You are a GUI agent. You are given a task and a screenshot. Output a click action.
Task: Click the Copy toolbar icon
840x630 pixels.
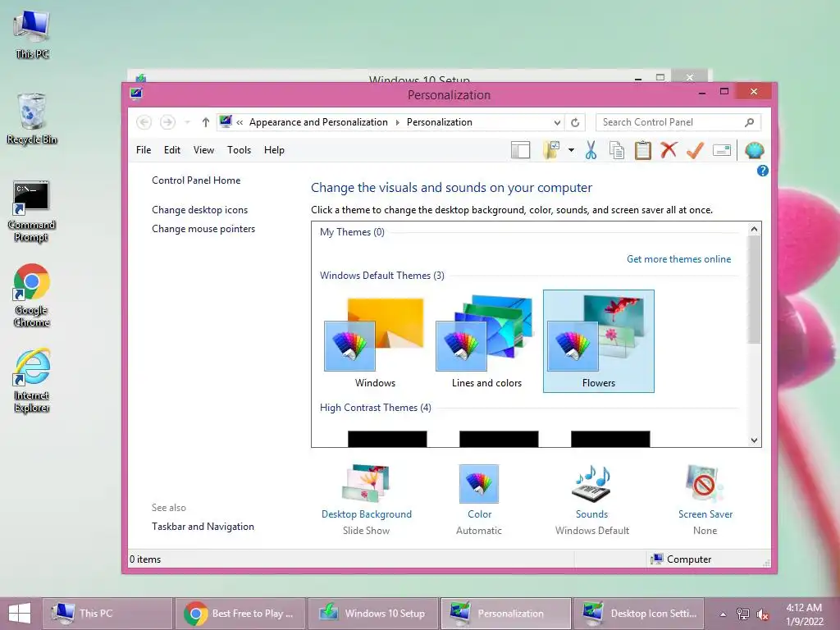(617, 151)
